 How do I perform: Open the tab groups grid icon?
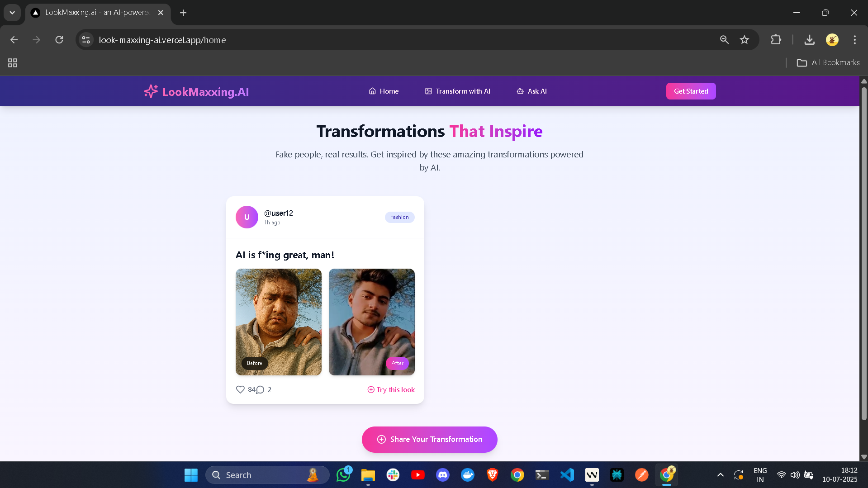12,62
